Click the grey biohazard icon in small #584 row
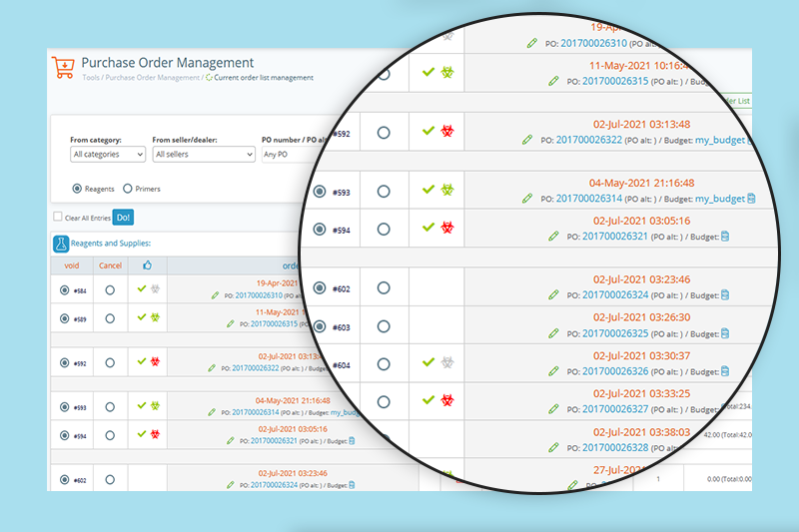Viewport: 799px width, 532px height. (x=156, y=289)
